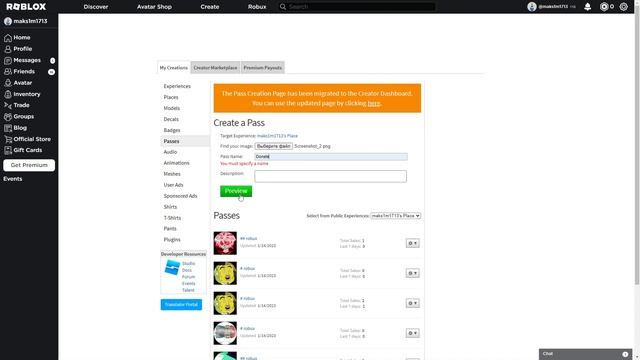
Task: Click the Get Premium button
Action: (29, 165)
